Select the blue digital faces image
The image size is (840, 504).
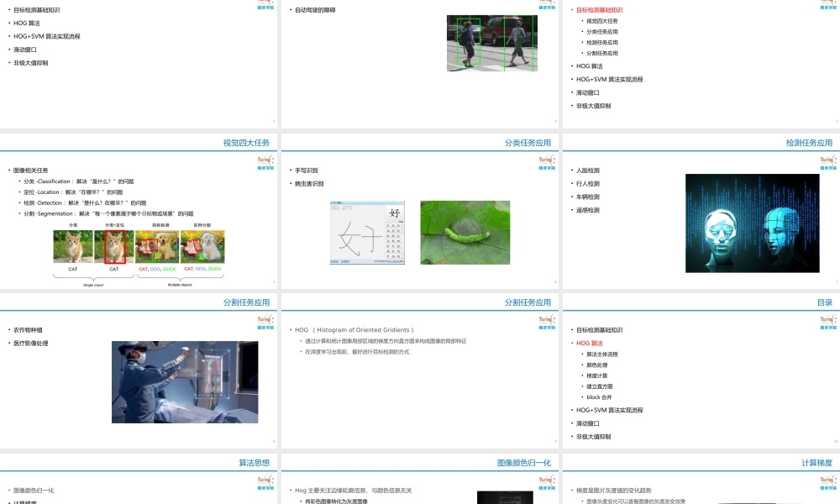tap(752, 223)
